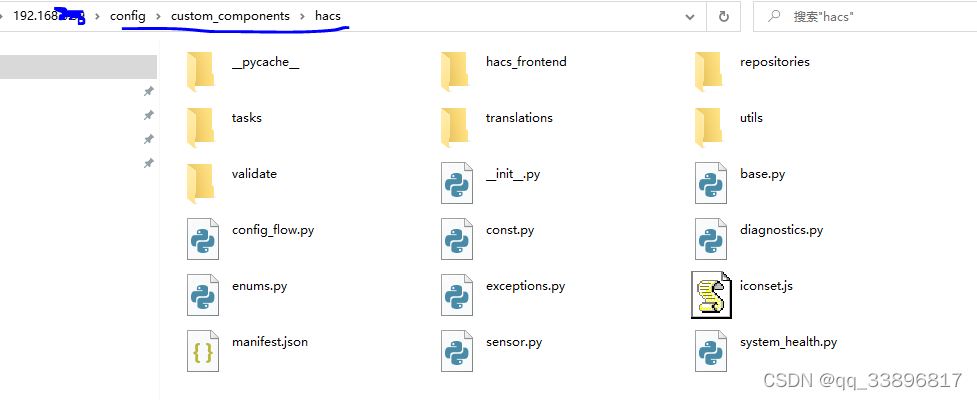
Task: Go to custom_components breadcrumb segment
Action: pyautogui.click(x=231, y=16)
